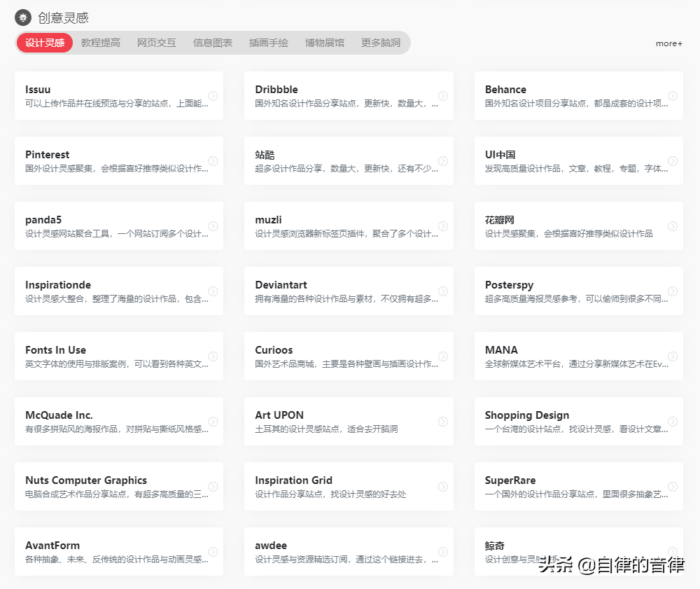
Task: Click the arrow icon on Nuts Computer Graphics card
Action: pyautogui.click(x=213, y=487)
